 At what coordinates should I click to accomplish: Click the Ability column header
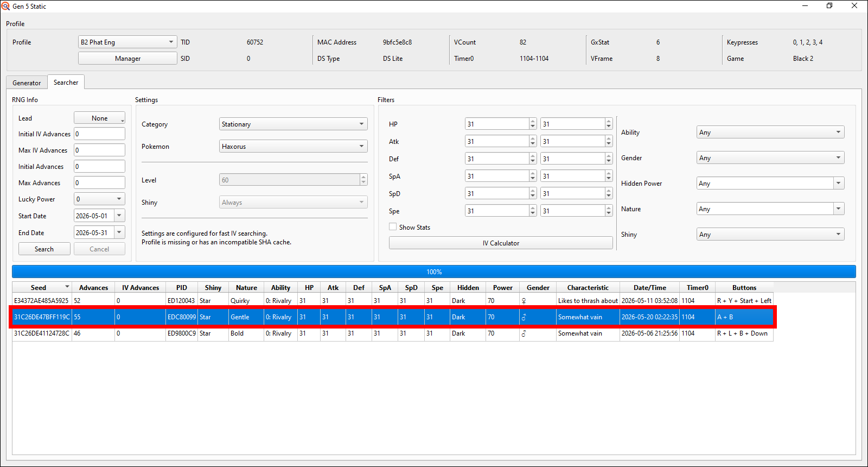[x=280, y=287]
